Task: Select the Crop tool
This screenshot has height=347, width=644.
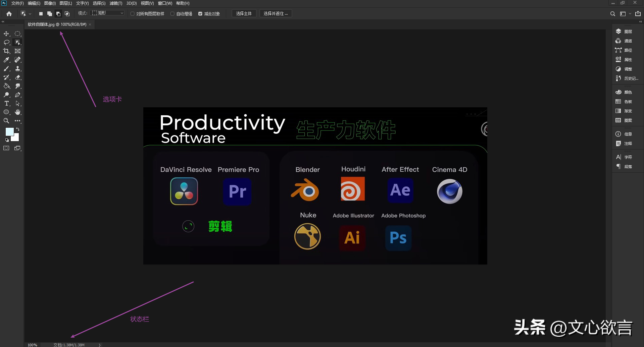Action: [x=6, y=51]
